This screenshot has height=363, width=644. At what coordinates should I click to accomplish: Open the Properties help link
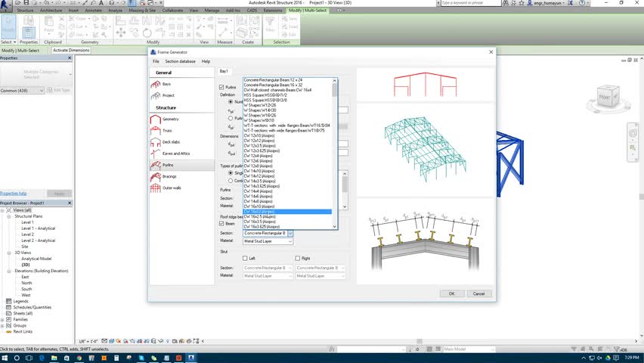tap(13, 193)
